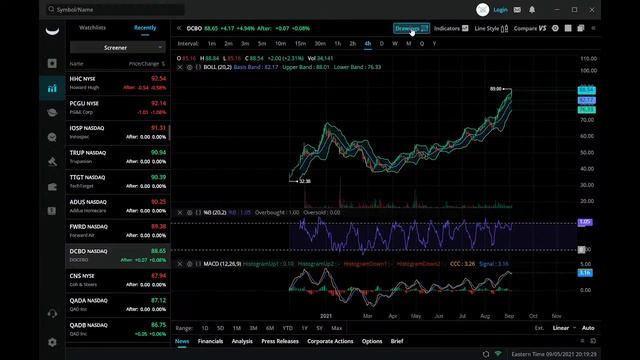Open the Linear scale dropdown
This screenshot has width=640, height=360.
click(x=564, y=328)
